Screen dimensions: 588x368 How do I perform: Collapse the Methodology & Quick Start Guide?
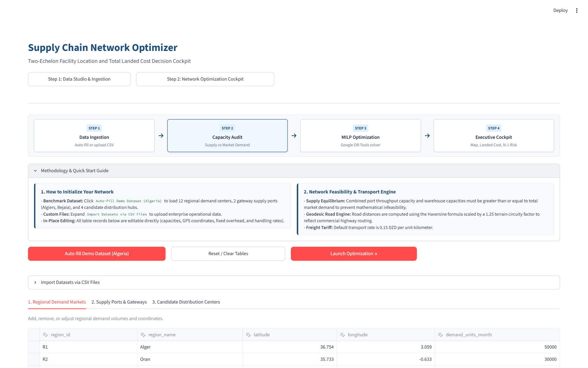pyautogui.click(x=294, y=171)
